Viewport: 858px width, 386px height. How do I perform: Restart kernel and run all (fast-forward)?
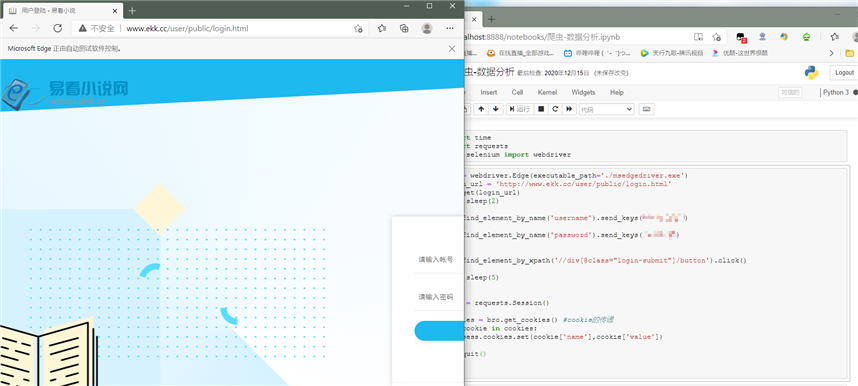[570, 109]
